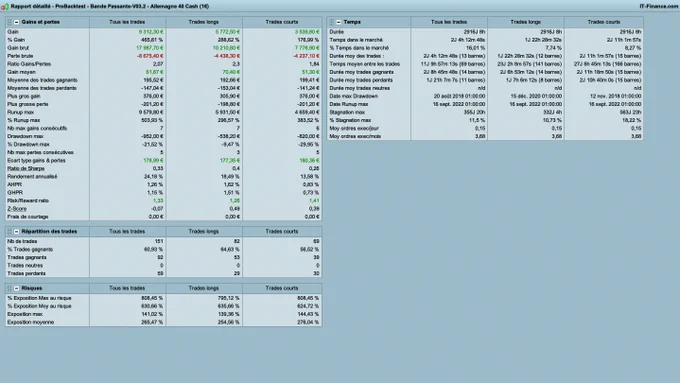Select the Rendement annualisé row label
This screenshot has width=680, height=383.
tap(32, 177)
